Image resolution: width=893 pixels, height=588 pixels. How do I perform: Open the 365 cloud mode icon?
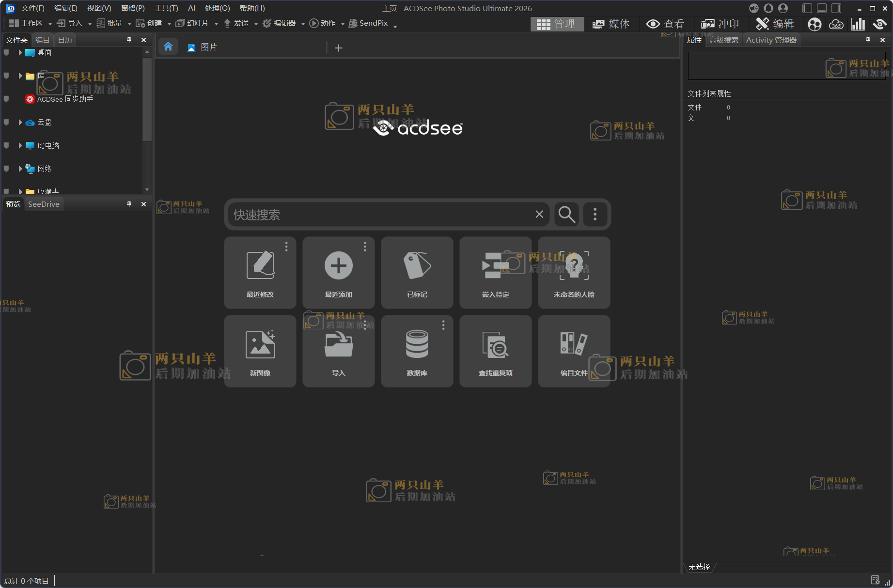pyautogui.click(x=836, y=24)
